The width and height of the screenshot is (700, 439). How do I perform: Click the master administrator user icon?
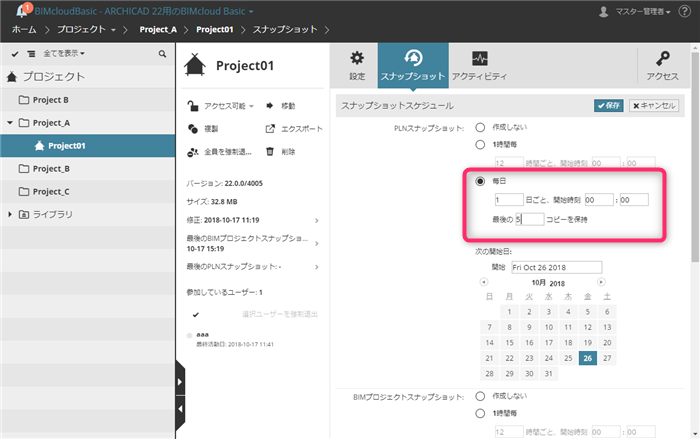604,12
